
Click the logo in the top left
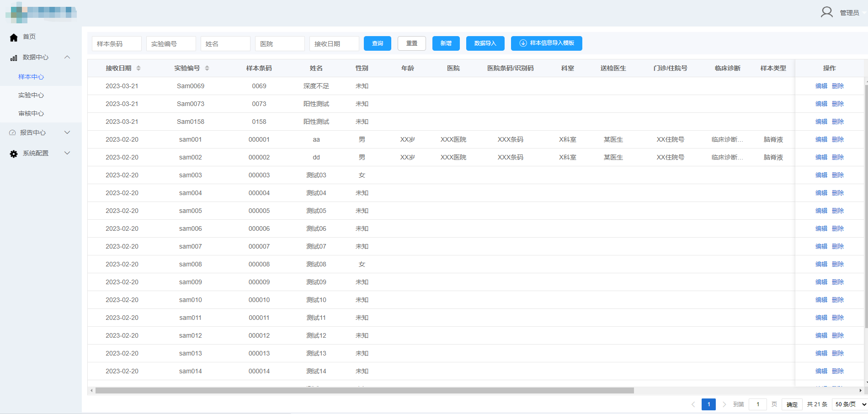click(41, 12)
